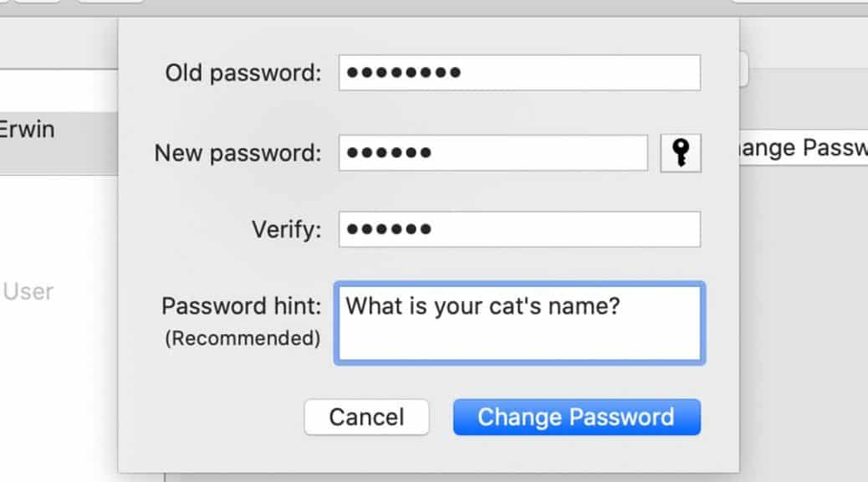Click Cancel to dismiss the dialog
868x482 pixels.
tap(367, 416)
